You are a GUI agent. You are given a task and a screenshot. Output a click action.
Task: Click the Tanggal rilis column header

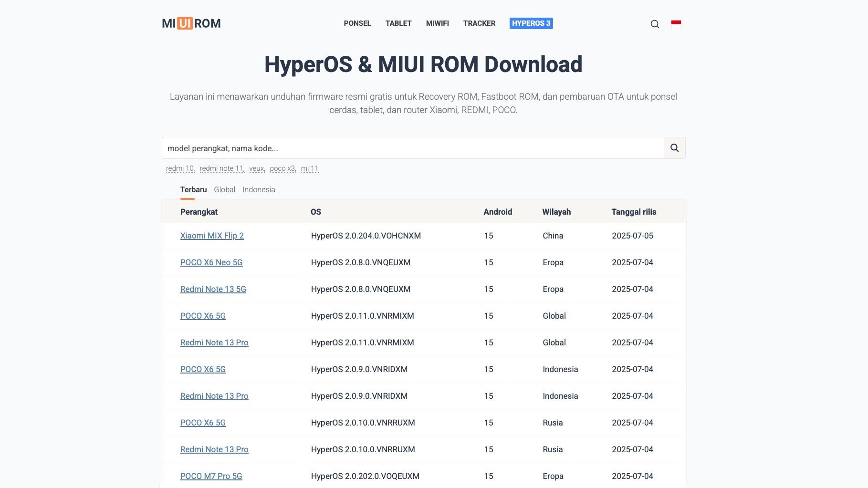click(634, 212)
